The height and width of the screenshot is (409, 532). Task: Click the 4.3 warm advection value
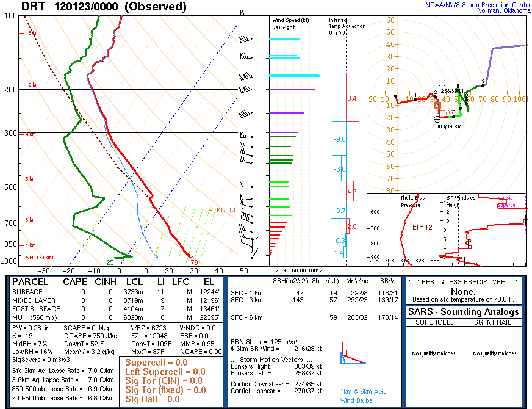pos(351,192)
